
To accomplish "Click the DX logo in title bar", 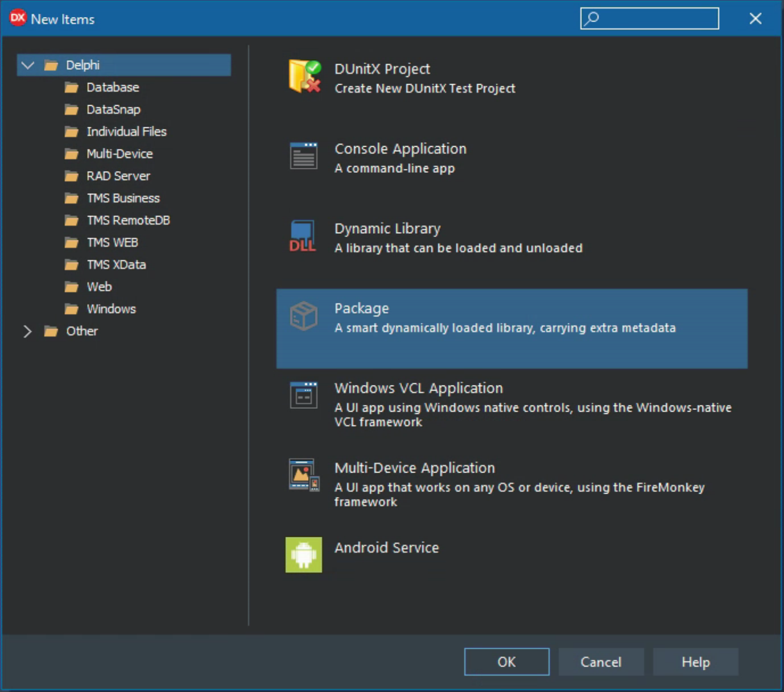I will (18, 18).
